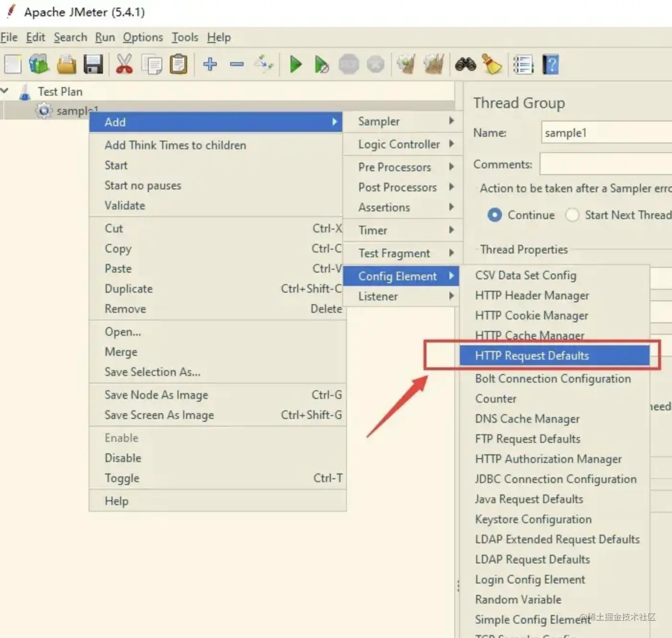Click the Toggle toolbar icon beside the minus
The image size is (672, 638).
pos(264,63)
